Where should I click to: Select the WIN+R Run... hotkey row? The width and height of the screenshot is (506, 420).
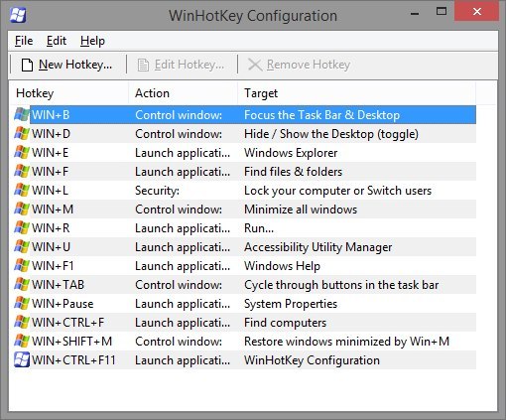coord(245,228)
